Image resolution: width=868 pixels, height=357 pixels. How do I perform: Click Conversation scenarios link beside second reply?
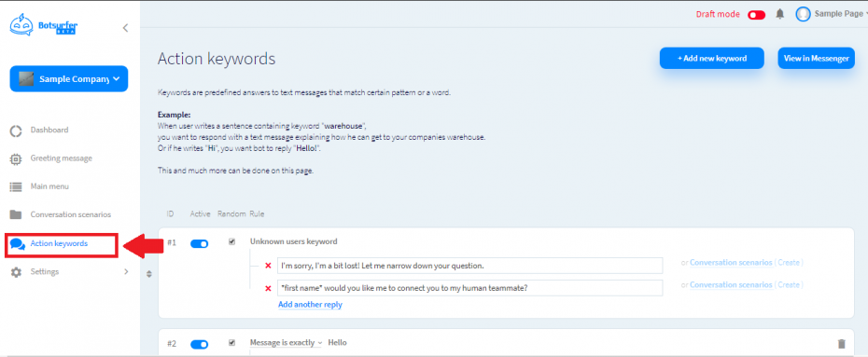(x=731, y=284)
